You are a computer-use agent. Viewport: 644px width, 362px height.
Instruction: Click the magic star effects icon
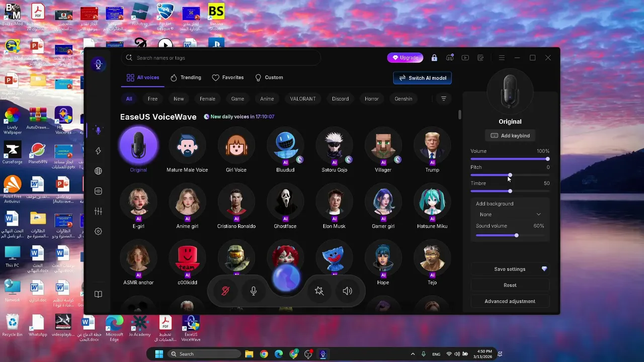pyautogui.click(x=319, y=291)
